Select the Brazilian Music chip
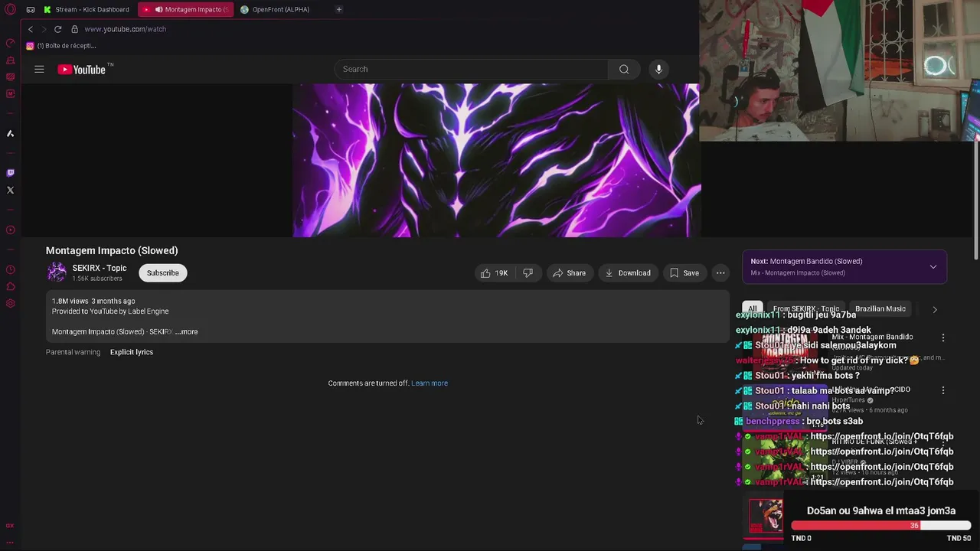 [x=880, y=309]
